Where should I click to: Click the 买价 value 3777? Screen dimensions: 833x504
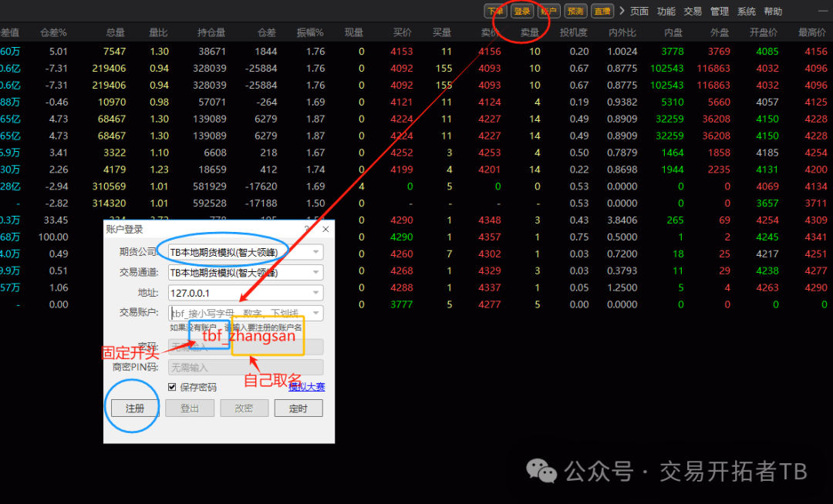pos(402,304)
